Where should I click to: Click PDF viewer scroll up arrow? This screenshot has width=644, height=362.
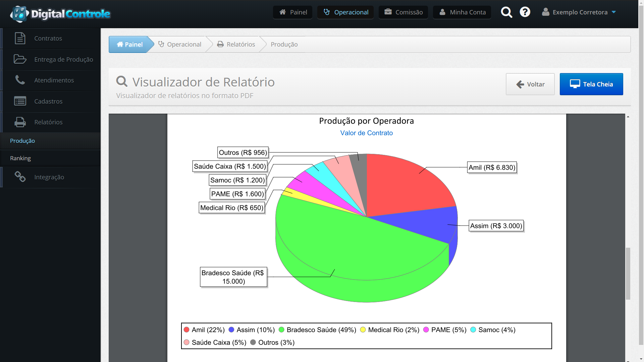[628, 117]
